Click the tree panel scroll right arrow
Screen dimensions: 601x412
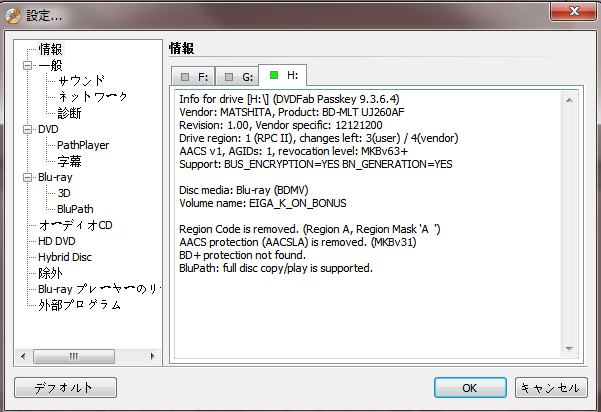[x=153, y=356]
